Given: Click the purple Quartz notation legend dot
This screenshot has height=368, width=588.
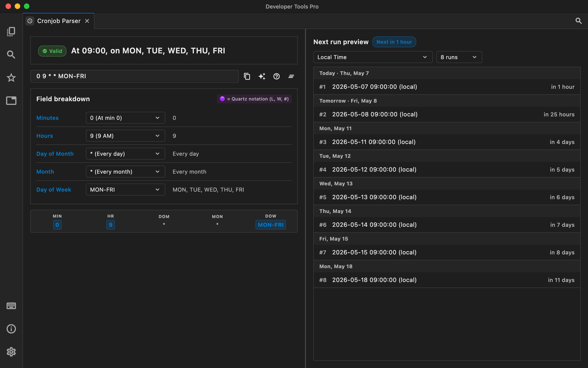Looking at the screenshot, I should pyautogui.click(x=222, y=99).
